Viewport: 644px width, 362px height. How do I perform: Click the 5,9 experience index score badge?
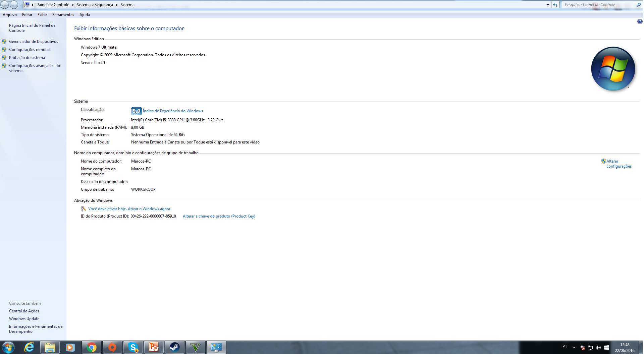pyautogui.click(x=136, y=111)
